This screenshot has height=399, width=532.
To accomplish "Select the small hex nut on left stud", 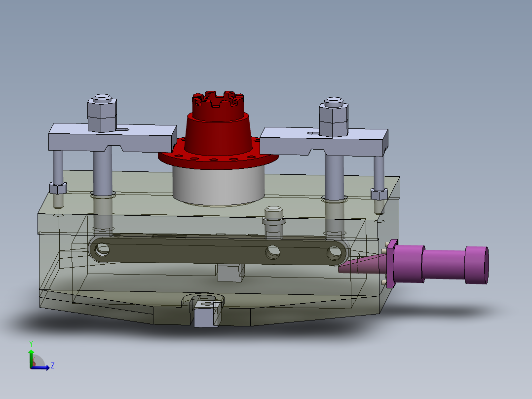I will (x=58, y=188).
